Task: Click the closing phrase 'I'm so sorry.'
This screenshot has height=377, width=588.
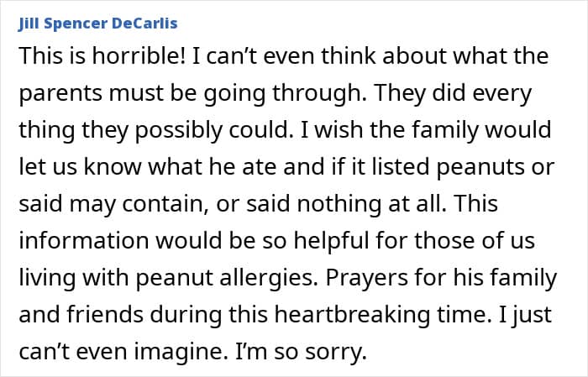Action: point(301,352)
